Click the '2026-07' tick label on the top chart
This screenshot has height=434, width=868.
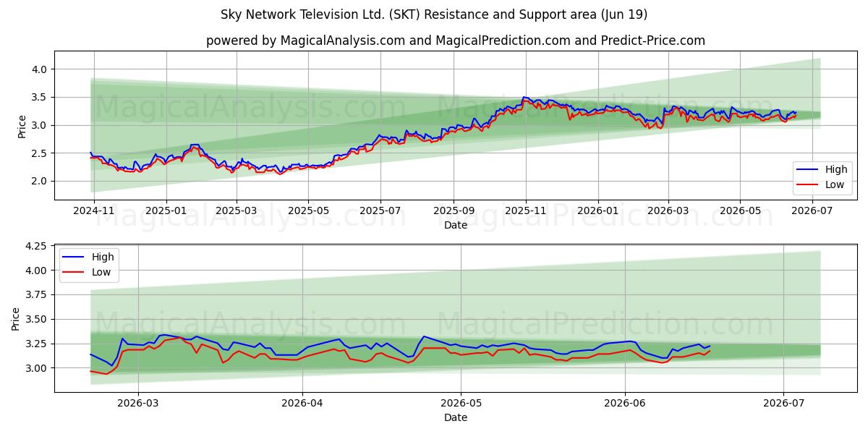pos(812,210)
